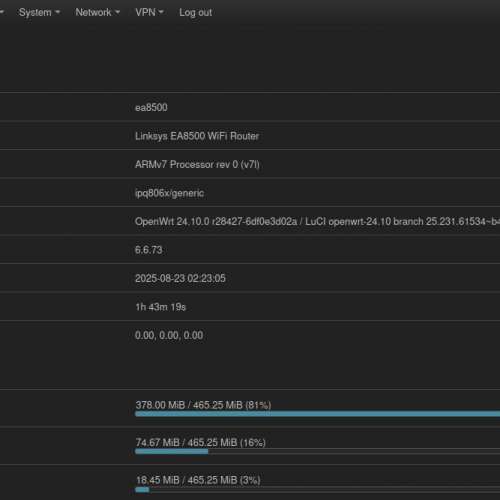The width and height of the screenshot is (500, 500).
Task: Click the 3% cached memory progress bar
Action: (317, 490)
